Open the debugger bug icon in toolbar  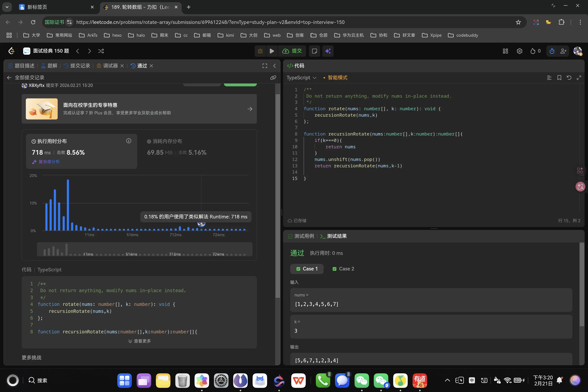pyautogui.click(x=260, y=51)
